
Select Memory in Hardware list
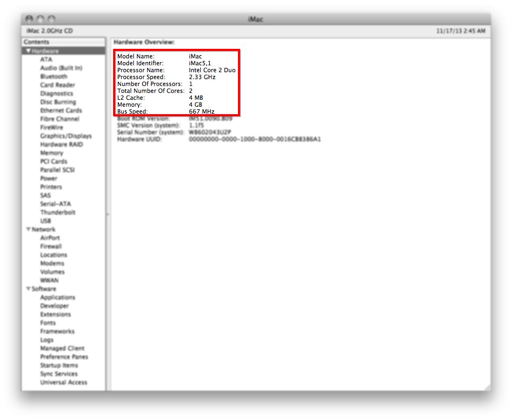(x=52, y=153)
